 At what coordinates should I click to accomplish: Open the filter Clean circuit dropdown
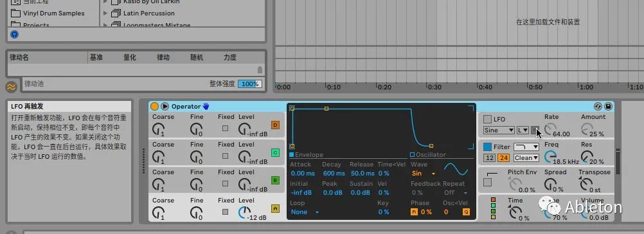pos(526,157)
